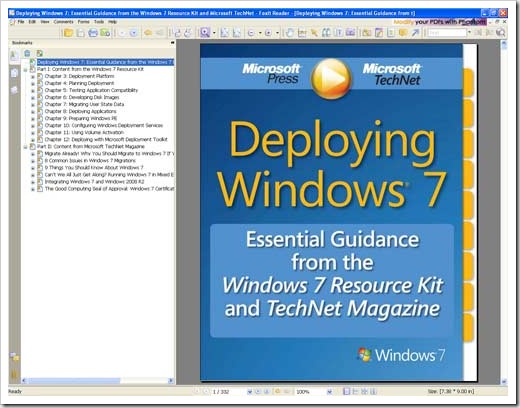Select the Hand tool
This screenshot has height=408, width=520.
290,33
